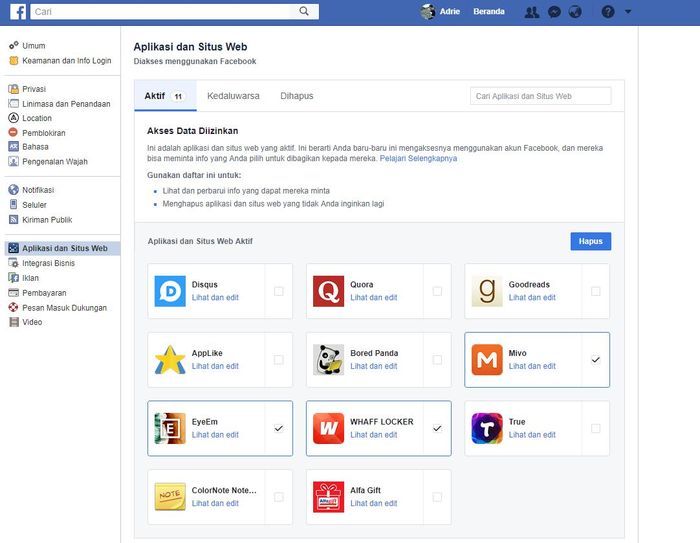This screenshot has height=543, width=700.
Task: Open Pengenalan Wajah settings
Action: click(x=55, y=161)
